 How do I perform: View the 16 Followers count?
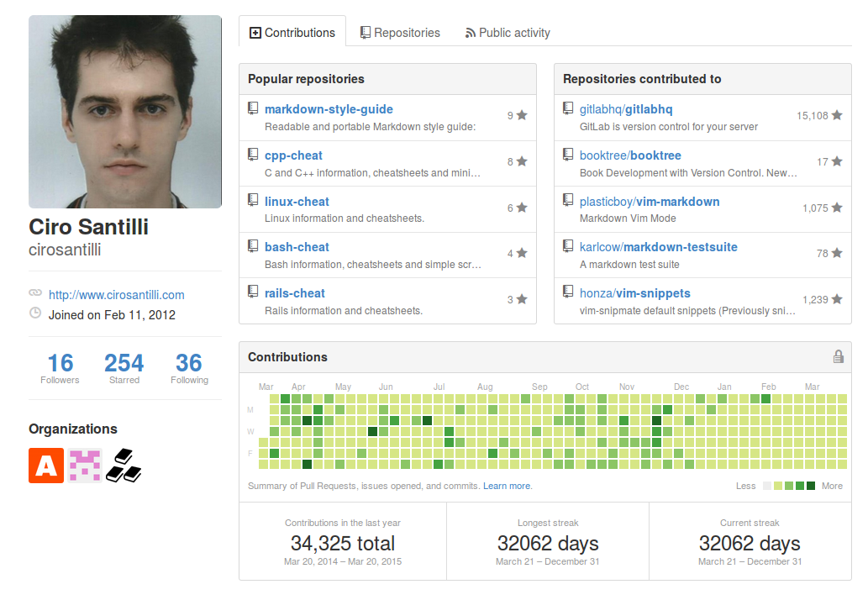pos(60,368)
